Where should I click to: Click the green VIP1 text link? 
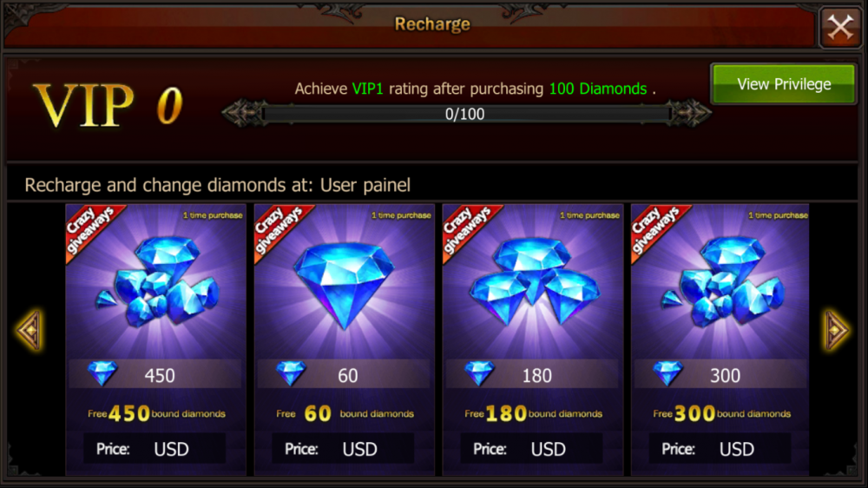[367, 89]
